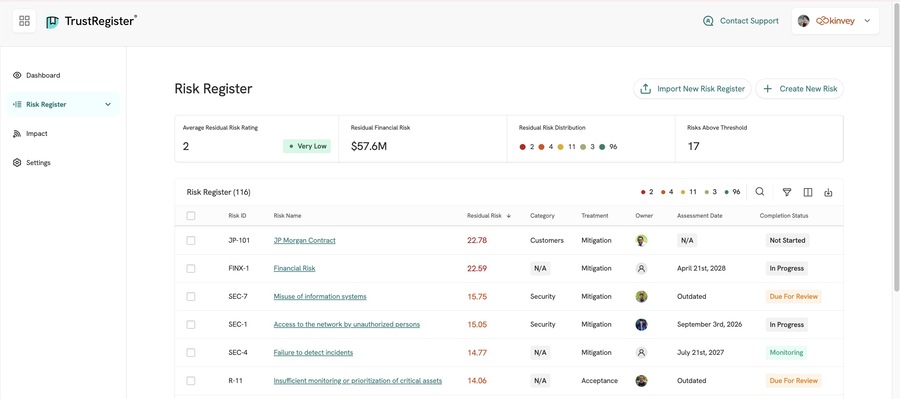Click the Not Started status badge
Viewport: 900px width, 399px height.
(787, 241)
